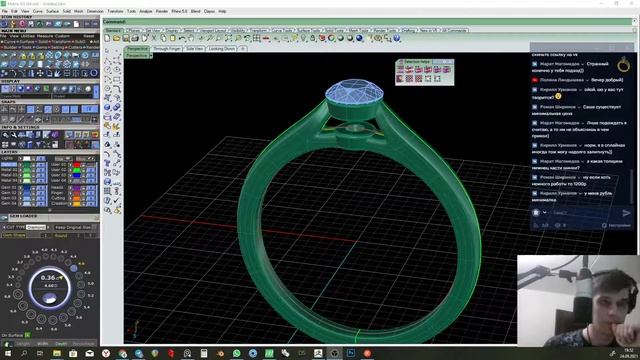640x360 pixels.
Task: Click Reset in Matrix main menu
Action: 88,36
